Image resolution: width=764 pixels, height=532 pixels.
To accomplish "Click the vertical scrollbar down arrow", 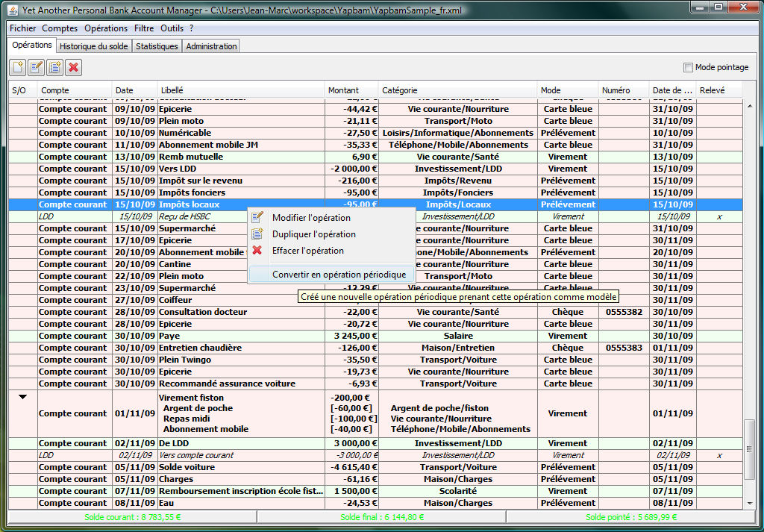I will pos(749,503).
